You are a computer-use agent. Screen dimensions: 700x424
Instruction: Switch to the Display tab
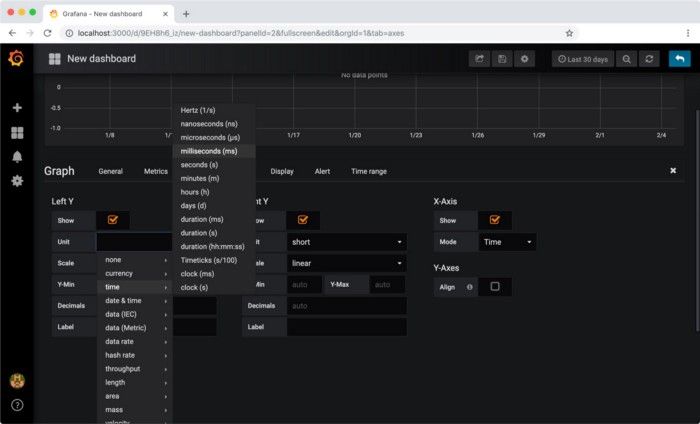tap(282, 171)
